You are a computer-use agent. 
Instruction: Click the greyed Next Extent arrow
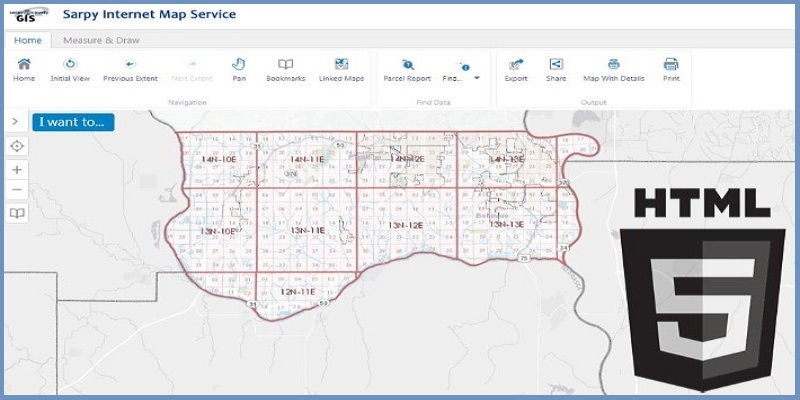[x=192, y=64]
